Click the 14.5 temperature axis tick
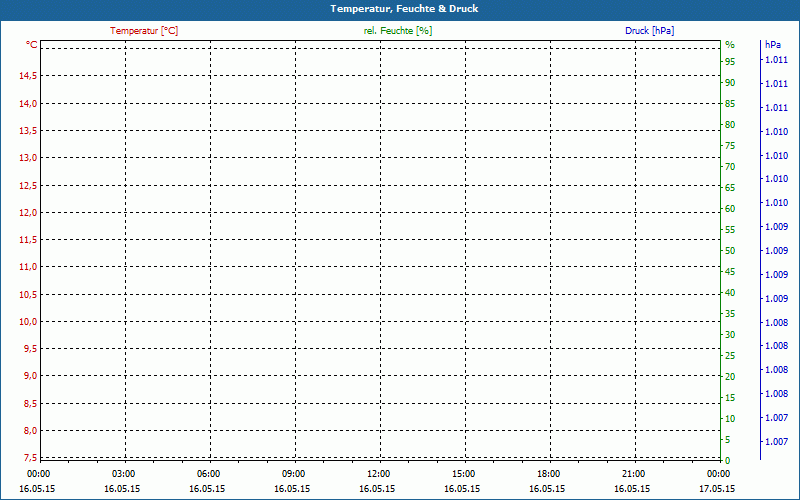 tap(27, 76)
